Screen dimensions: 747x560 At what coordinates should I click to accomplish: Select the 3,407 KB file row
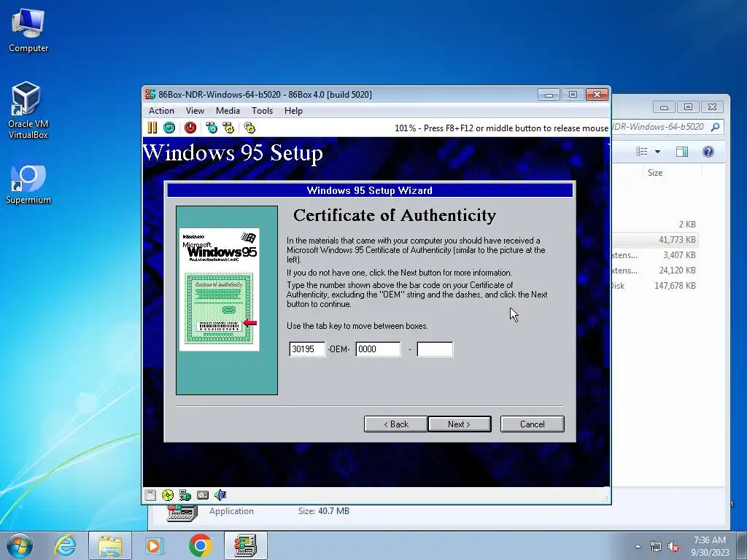click(654, 255)
